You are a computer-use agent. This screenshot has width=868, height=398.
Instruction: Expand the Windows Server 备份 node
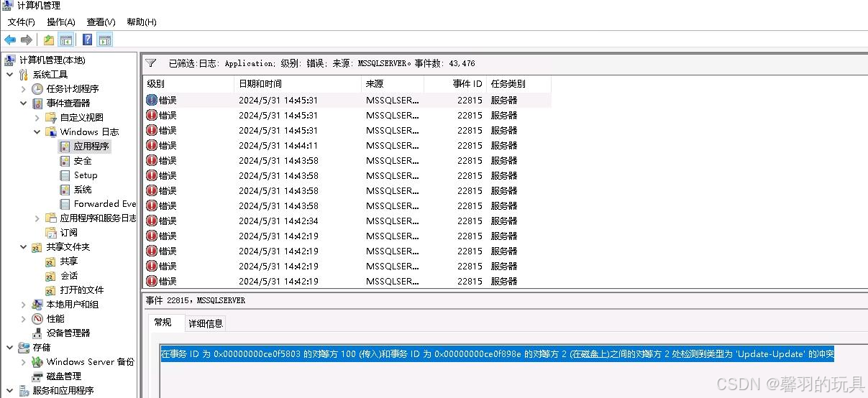click(23, 362)
